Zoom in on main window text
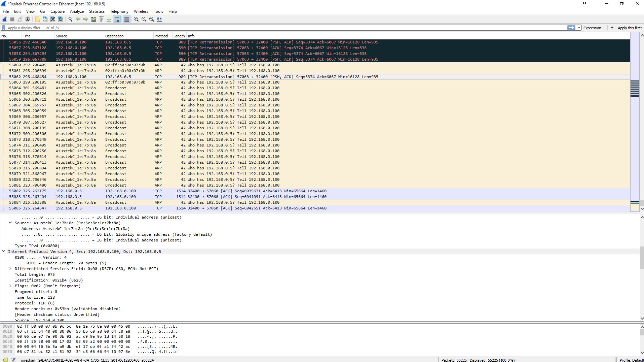 click(136, 19)
